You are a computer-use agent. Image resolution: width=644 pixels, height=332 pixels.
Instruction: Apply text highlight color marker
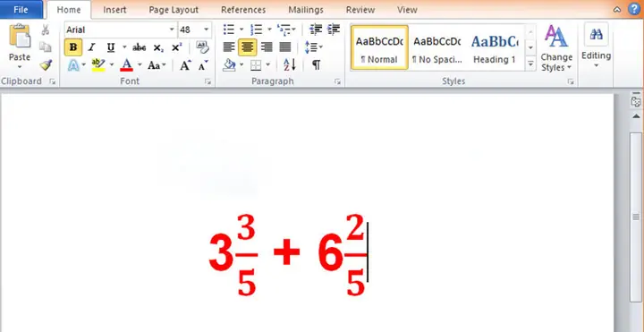coord(98,65)
